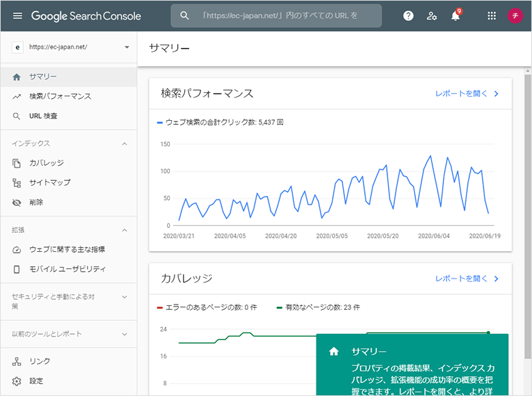Collapse the インデックス section
The height and width of the screenshot is (396, 532).
click(125, 144)
